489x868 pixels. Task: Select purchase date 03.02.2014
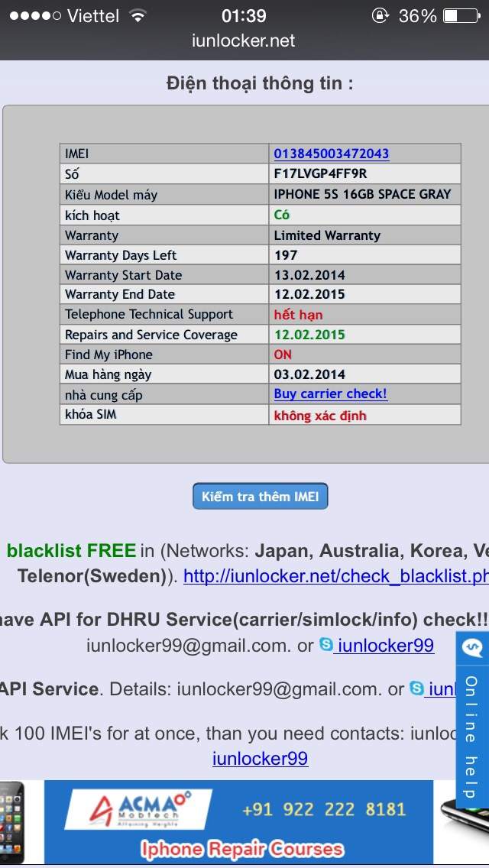pos(309,374)
